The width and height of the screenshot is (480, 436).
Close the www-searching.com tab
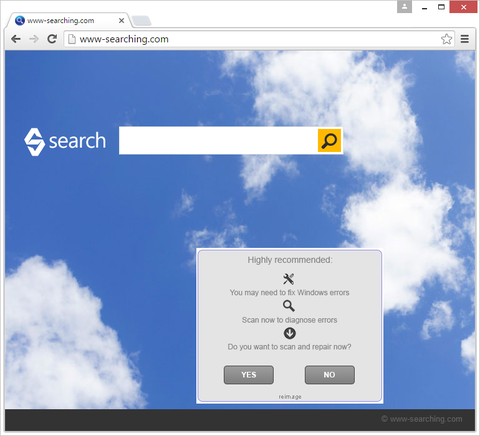[122, 21]
